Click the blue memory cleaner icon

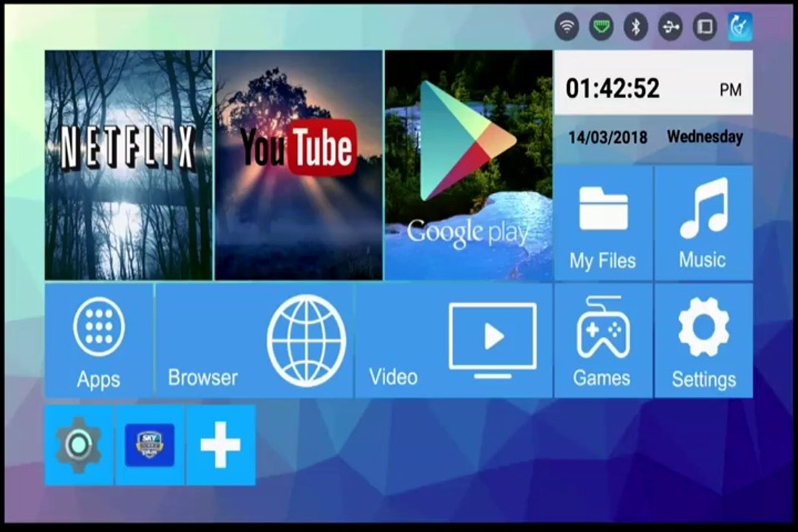[x=740, y=27]
